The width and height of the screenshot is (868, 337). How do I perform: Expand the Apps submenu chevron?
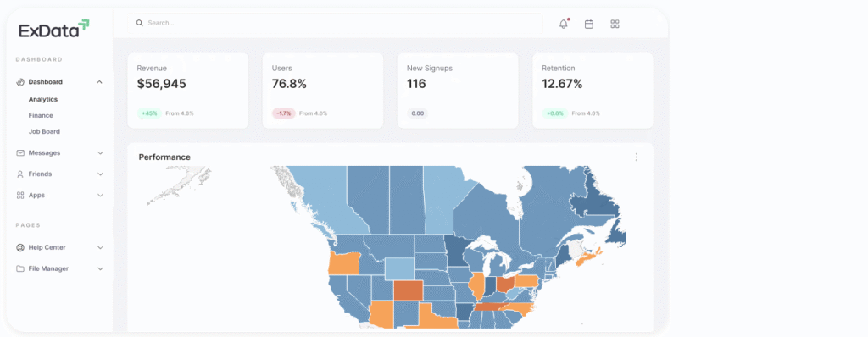pos(100,196)
